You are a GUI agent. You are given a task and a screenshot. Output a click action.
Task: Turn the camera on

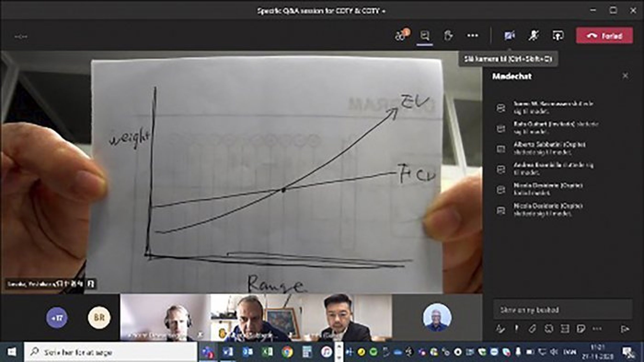tap(509, 36)
